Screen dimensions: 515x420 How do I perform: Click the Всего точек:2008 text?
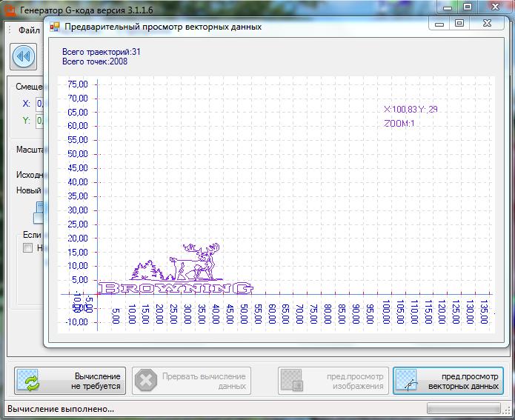point(95,61)
